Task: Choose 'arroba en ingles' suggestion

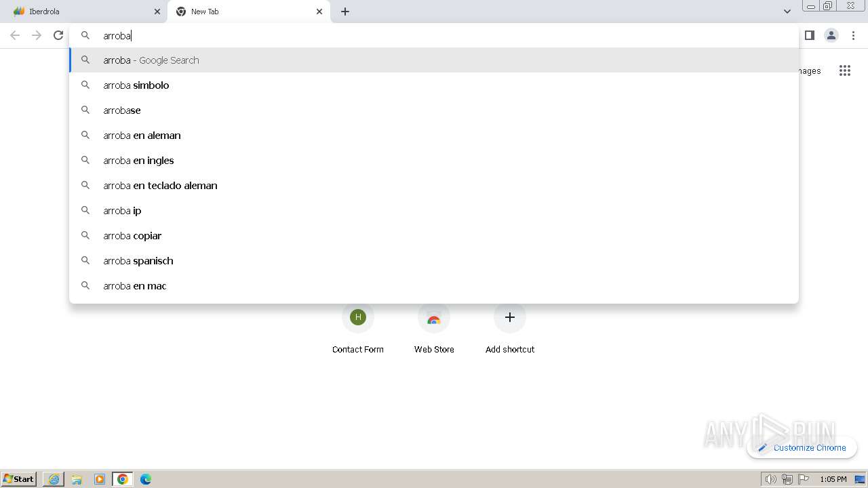Action: click(434, 161)
